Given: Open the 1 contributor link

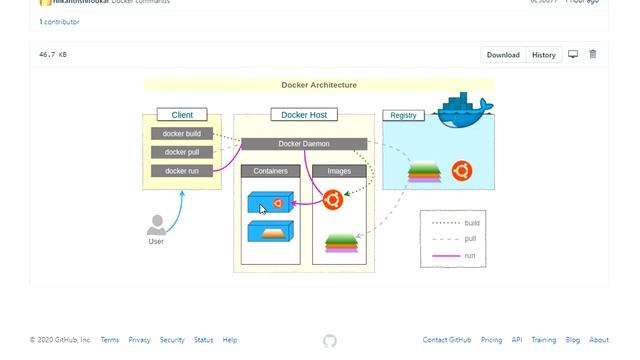Looking at the screenshot, I should (x=59, y=22).
